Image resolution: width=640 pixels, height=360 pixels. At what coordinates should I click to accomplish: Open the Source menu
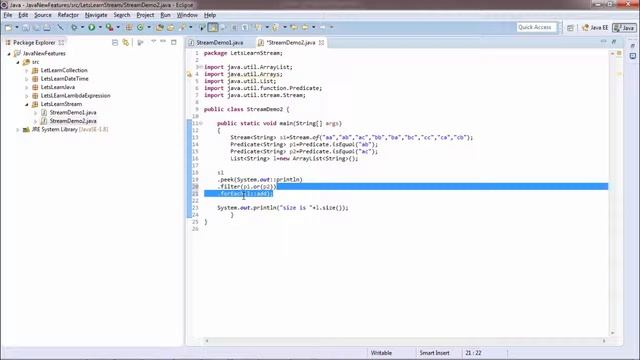pos(42,15)
